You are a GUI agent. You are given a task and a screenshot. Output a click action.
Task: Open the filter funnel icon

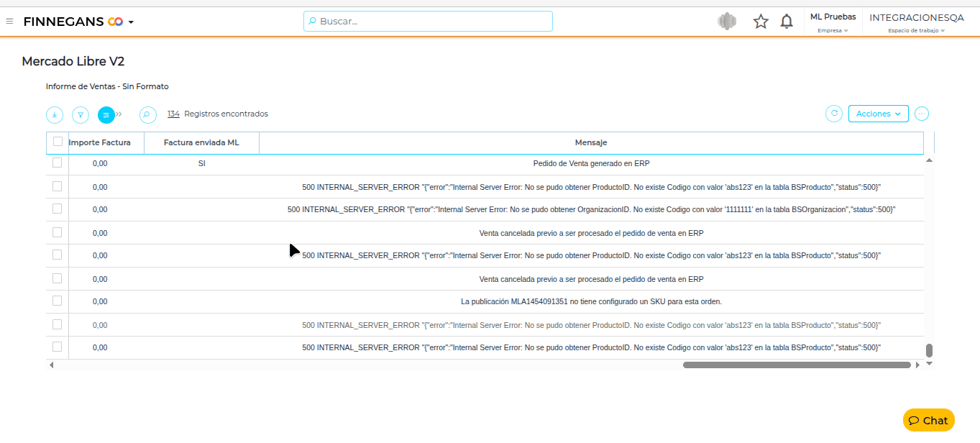(81, 114)
